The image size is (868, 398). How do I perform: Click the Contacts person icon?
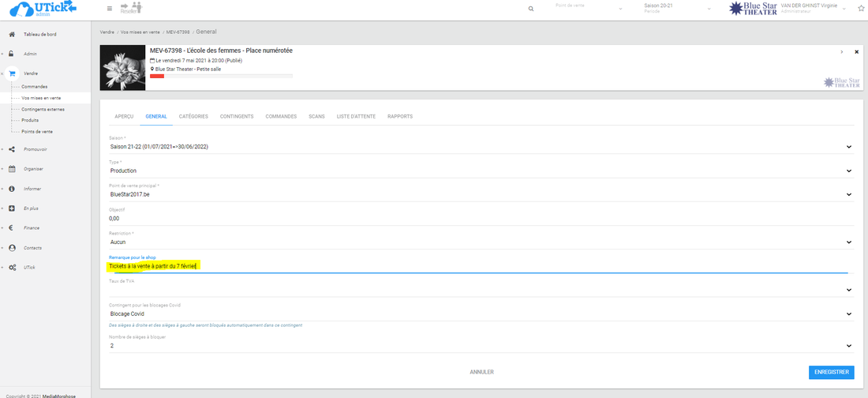click(x=12, y=248)
